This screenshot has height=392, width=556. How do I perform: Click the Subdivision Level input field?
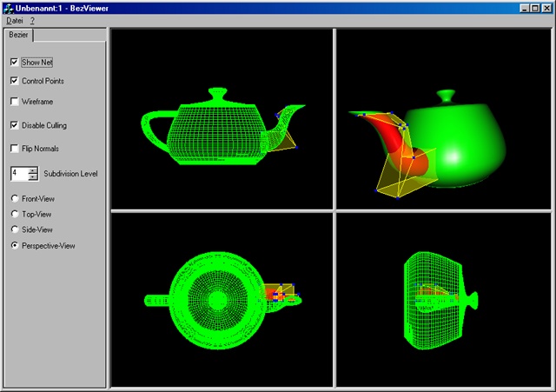pyautogui.click(x=20, y=174)
